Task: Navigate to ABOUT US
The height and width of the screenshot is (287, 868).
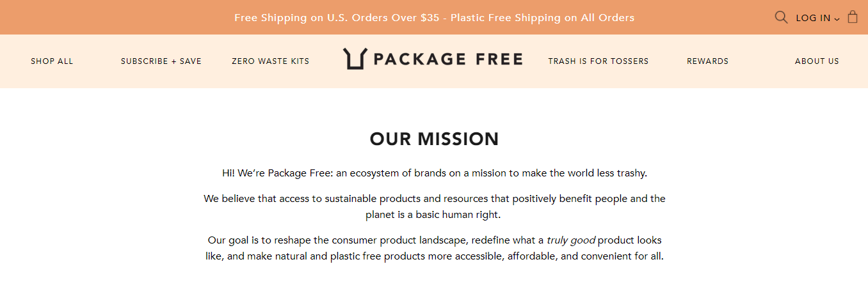Action: [817, 61]
